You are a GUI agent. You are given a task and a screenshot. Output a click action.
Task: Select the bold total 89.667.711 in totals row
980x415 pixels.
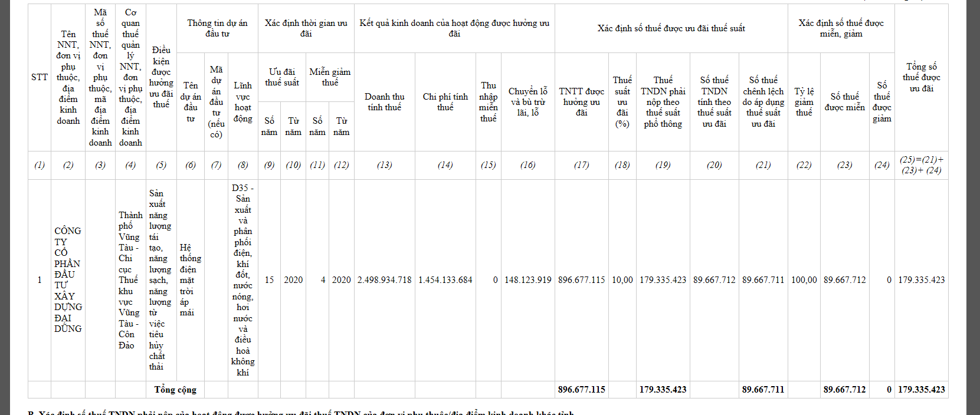[x=763, y=390]
